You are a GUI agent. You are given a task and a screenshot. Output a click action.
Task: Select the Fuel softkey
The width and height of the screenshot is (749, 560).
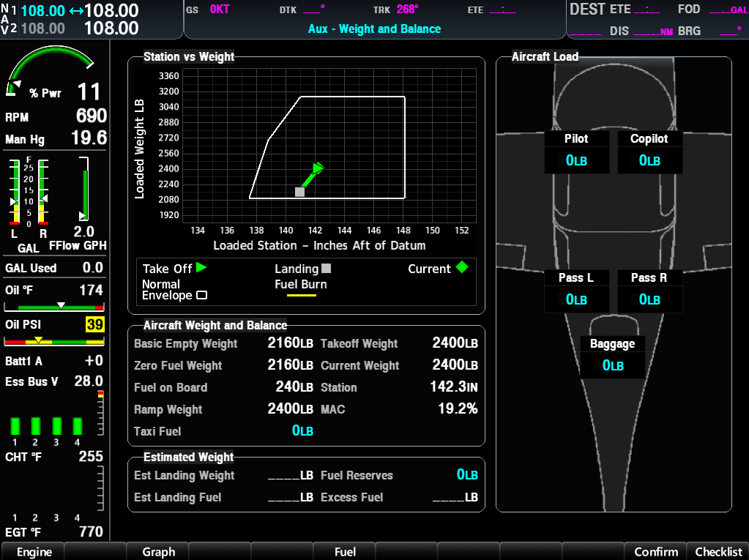pyautogui.click(x=345, y=552)
